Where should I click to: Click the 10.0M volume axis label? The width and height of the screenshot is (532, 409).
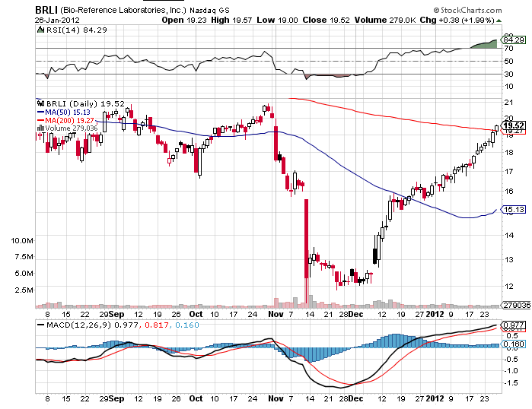[22, 240]
